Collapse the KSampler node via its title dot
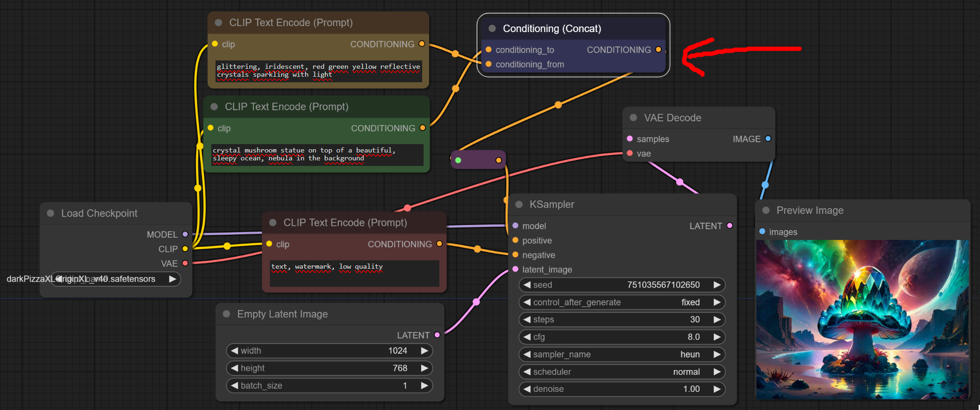Screen dimensions: 980x410 tap(519, 205)
